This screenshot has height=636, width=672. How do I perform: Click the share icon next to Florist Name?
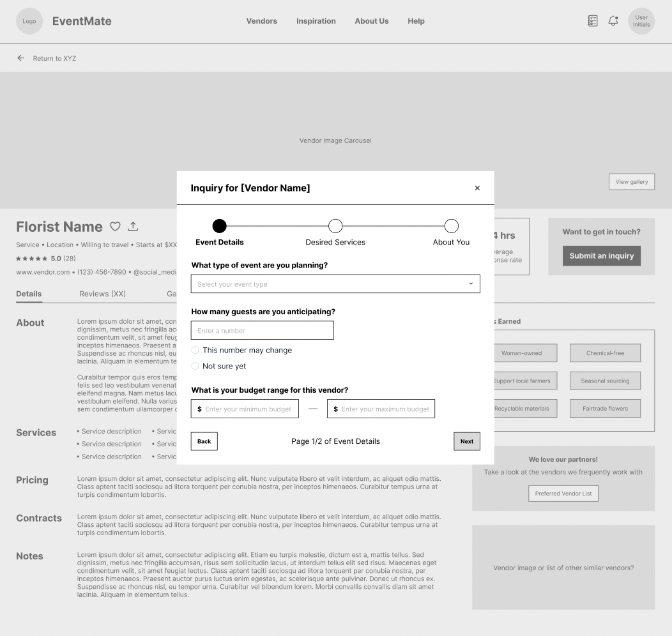[x=133, y=226]
